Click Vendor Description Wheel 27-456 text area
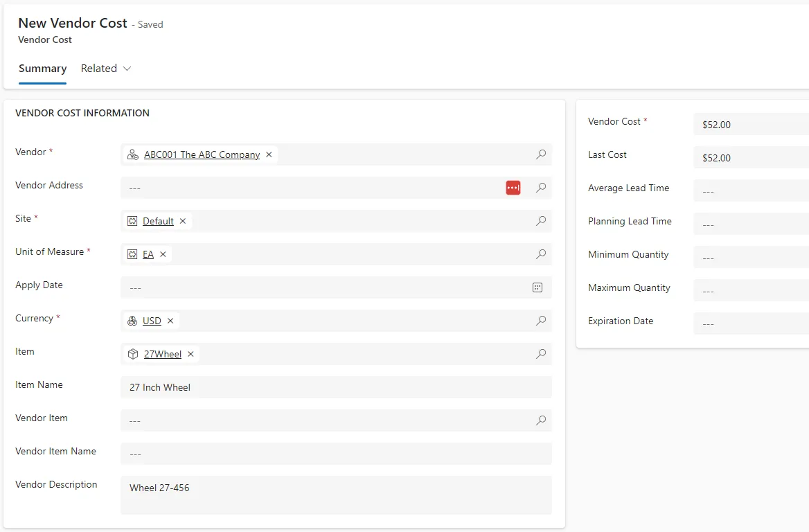 click(337, 495)
